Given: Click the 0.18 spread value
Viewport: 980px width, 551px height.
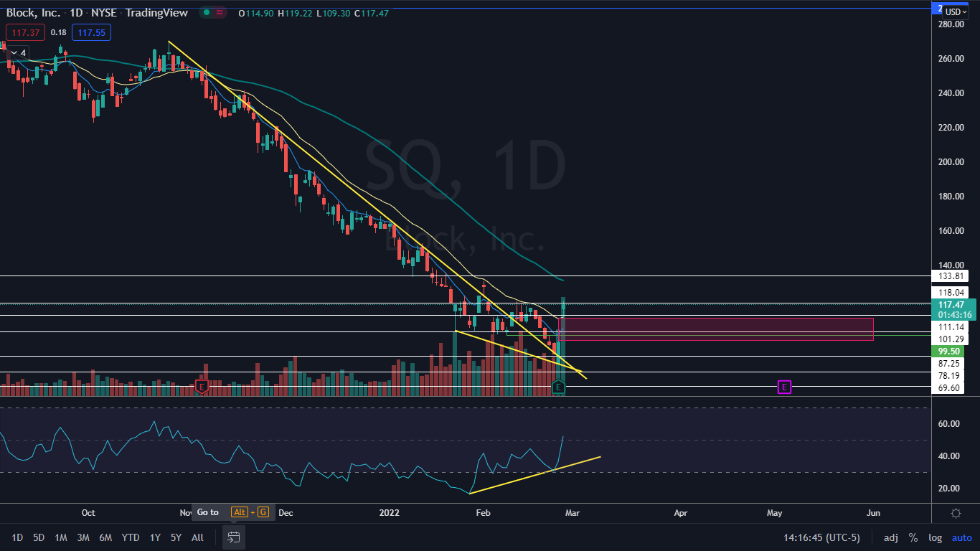Looking at the screenshot, I should [59, 32].
